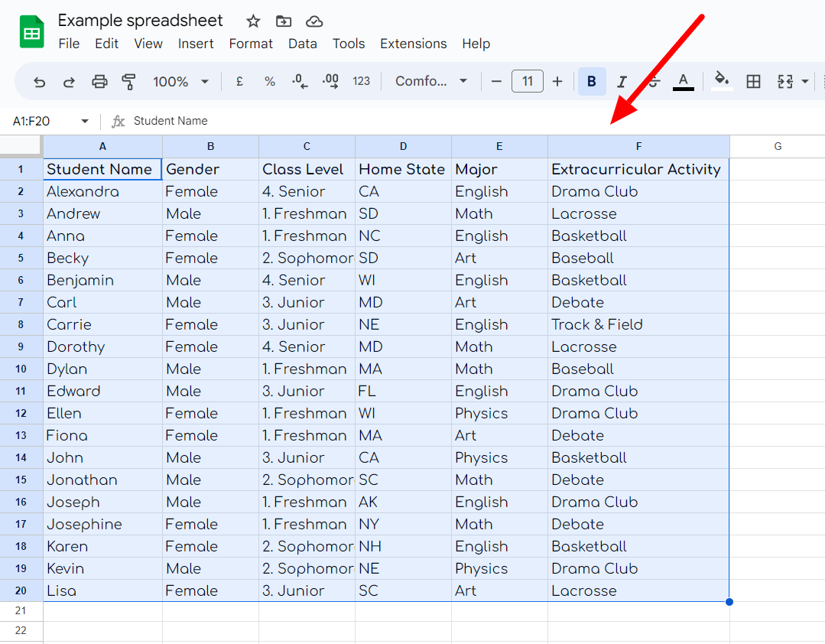Click the Redo arrow icon
This screenshot has height=644, width=825.
[69, 82]
